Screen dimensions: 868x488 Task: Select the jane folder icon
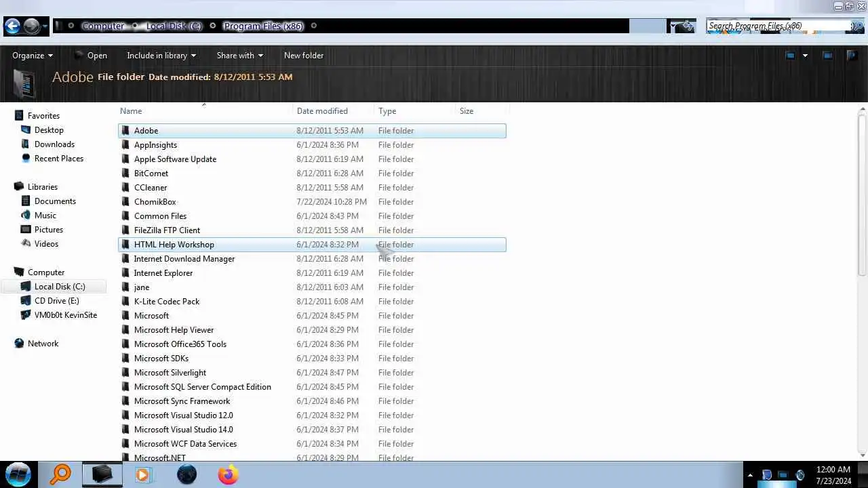point(125,287)
